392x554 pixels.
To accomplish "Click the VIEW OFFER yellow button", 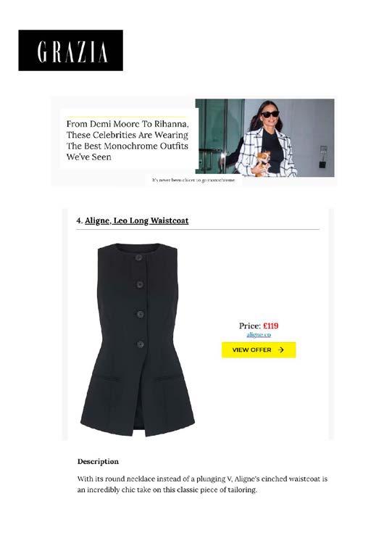I will tap(259, 350).
